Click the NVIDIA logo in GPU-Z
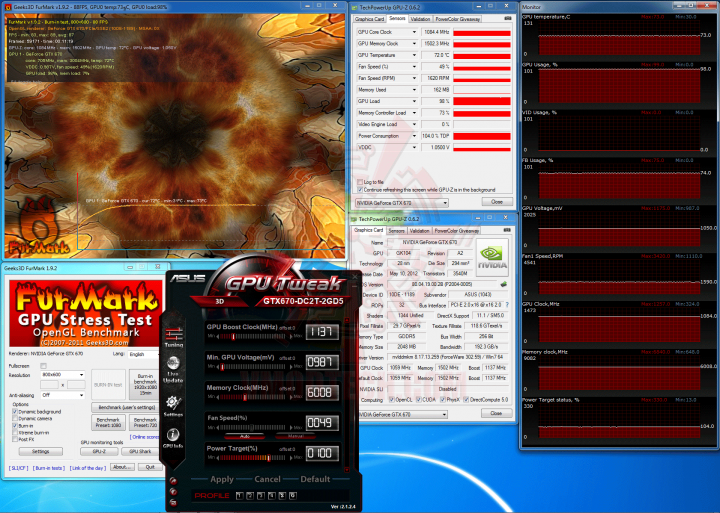This screenshot has height=513, width=720. pyautogui.click(x=492, y=257)
